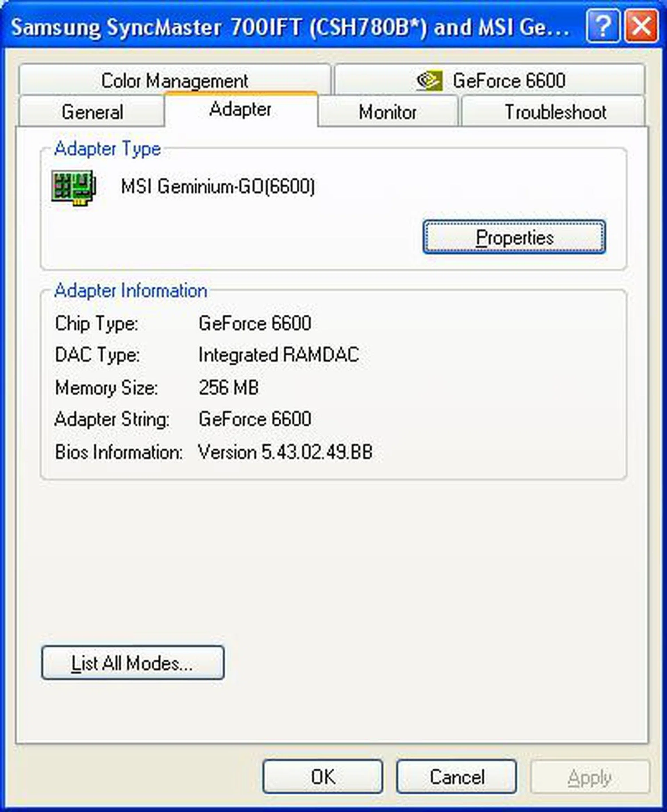The height and width of the screenshot is (812, 667).
Task: Click the Cancel button
Action: coord(457,777)
